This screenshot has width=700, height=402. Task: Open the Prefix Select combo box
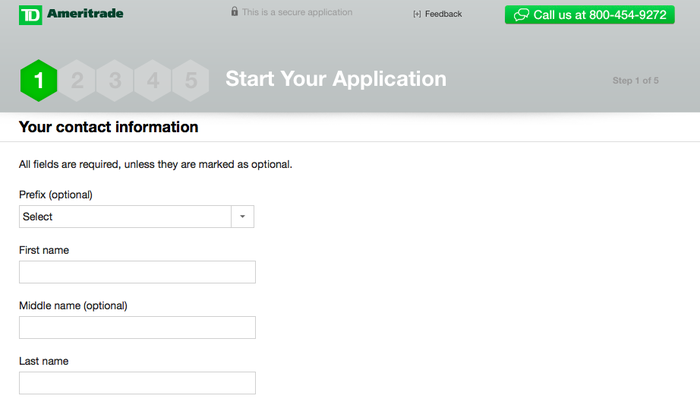tap(137, 217)
